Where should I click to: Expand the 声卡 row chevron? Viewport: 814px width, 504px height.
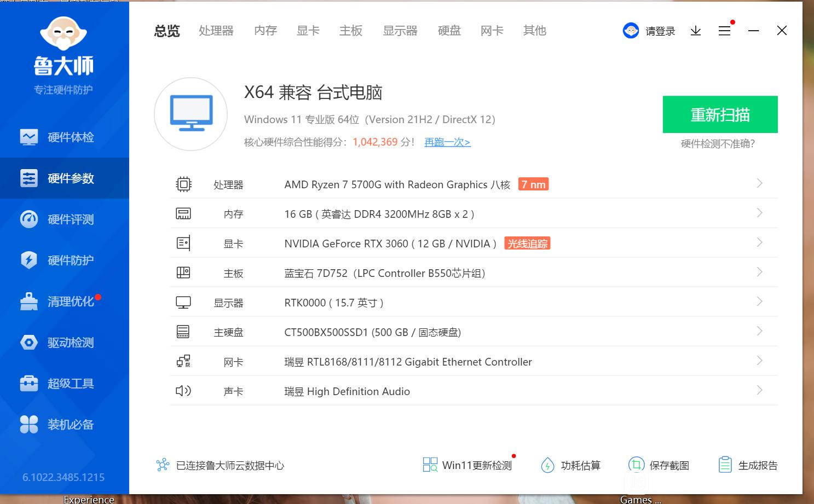click(x=759, y=390)
